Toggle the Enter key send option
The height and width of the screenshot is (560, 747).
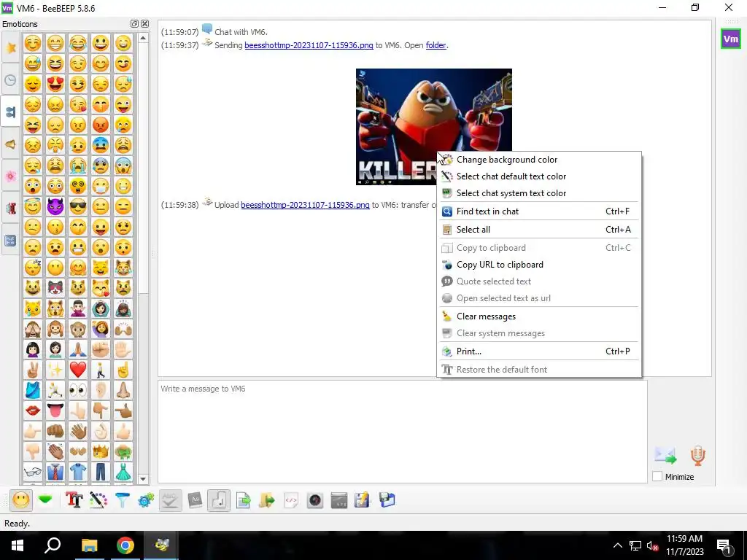219,500
